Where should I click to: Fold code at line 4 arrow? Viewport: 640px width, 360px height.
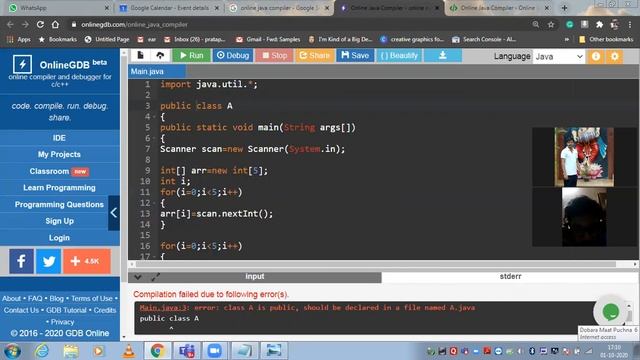(154, 117)
